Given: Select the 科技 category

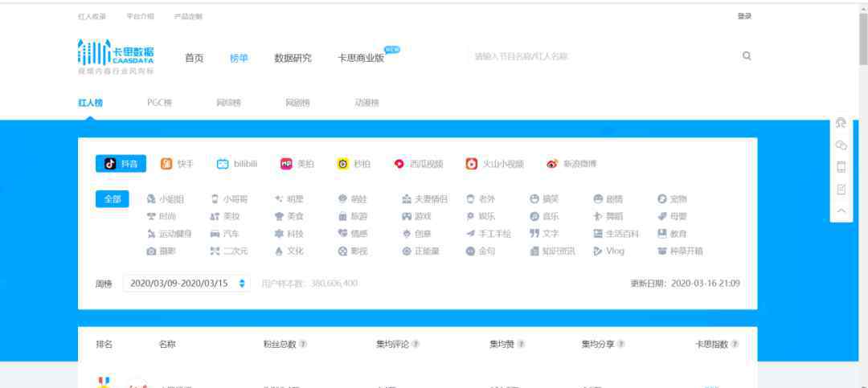Looking at the screenshot, I should [289, 234].
